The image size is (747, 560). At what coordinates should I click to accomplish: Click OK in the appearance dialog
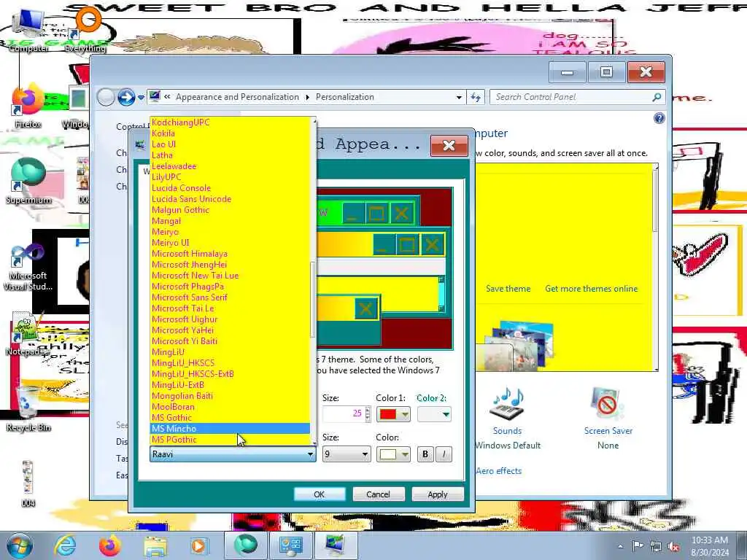pos(320,494)
